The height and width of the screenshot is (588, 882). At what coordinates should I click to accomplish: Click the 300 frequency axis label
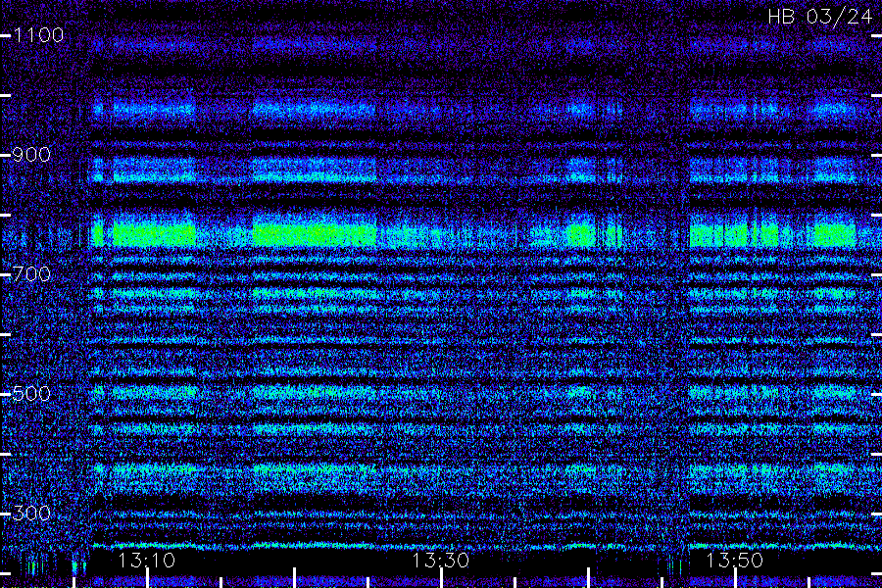click(31, 514)
